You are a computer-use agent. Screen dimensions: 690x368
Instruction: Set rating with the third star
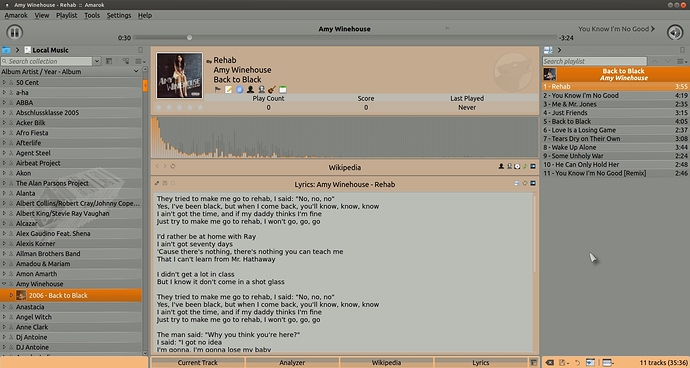point(180,107)
